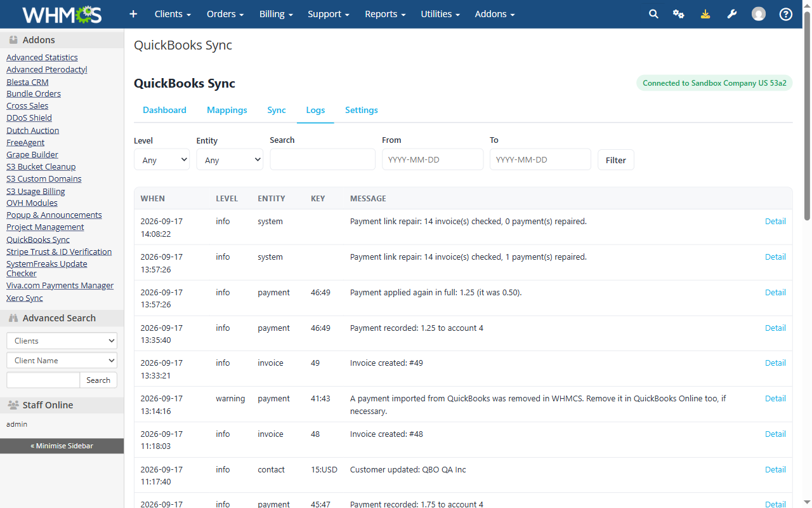Image resolution: width=812 pixels, height=508 pixels.
Task: Open S3 Custom Domains addon link
Action: (x=44, y=179)
